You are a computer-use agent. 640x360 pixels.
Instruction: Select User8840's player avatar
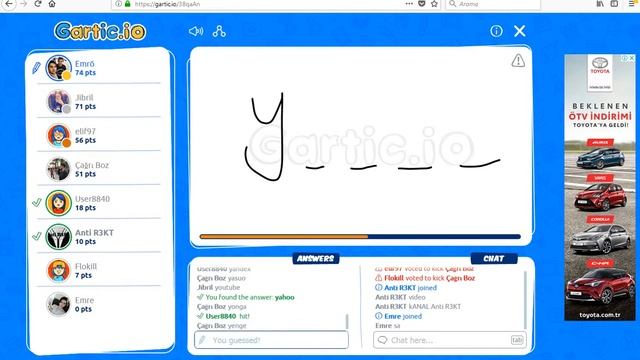pos(58,203)
